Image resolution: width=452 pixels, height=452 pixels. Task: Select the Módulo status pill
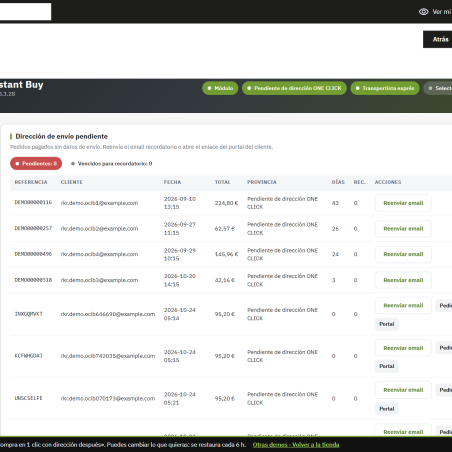220,88
